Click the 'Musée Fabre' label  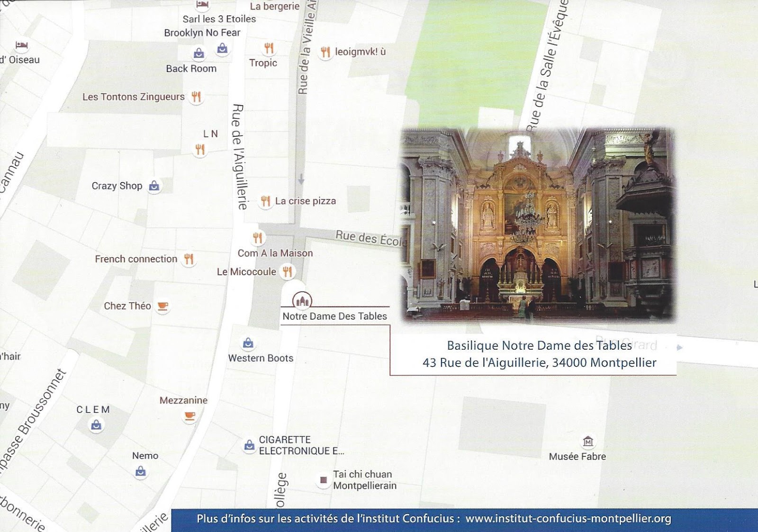coord(578,457)
